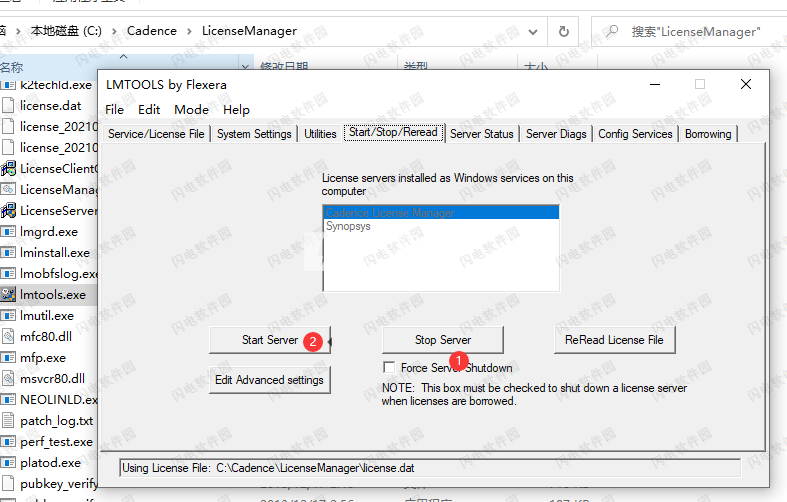
Task: Click the lmtools.exe application icon
Action: pos(8,294)
